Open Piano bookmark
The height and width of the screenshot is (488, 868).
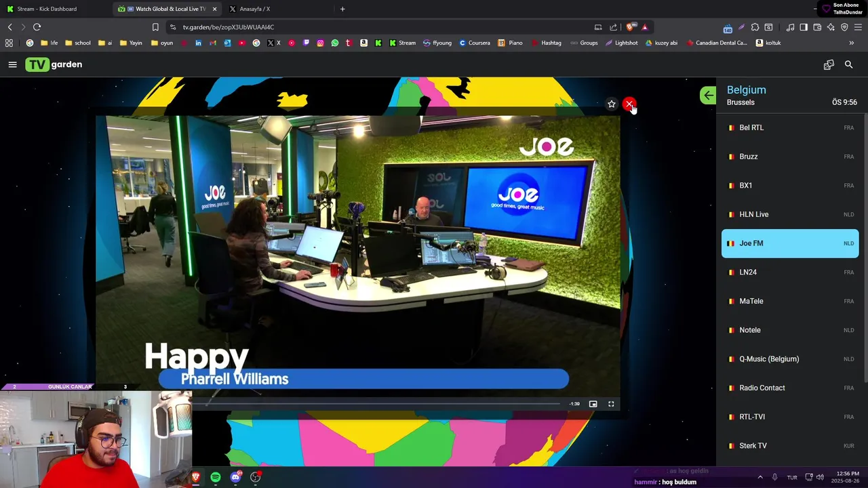(510, 43)
